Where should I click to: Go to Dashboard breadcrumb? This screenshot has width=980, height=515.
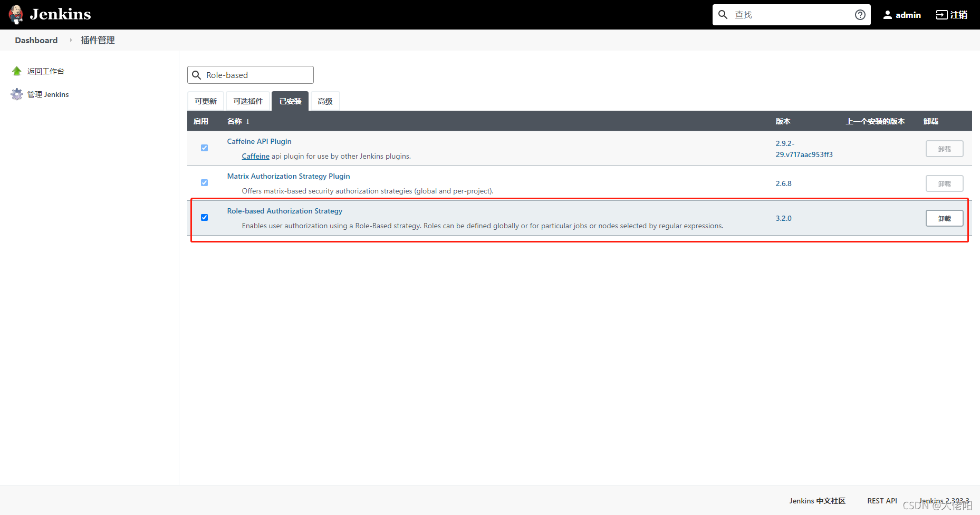[x=36, y=40]
